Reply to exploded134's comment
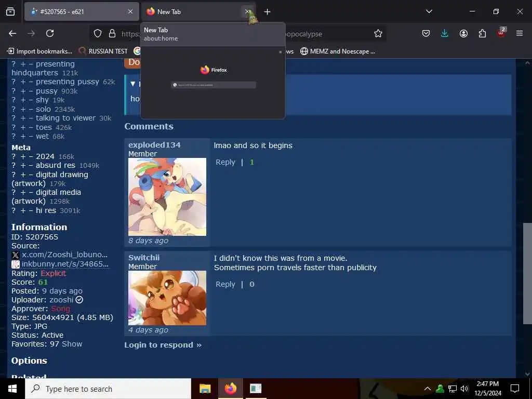532x399 pixels. point(225,162)
